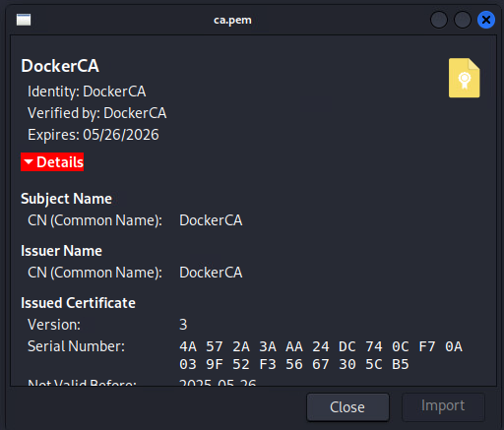Click the yellow certificate file icon
The width and height of the screenshot is (504, 430).
click(x=465, y=78)
